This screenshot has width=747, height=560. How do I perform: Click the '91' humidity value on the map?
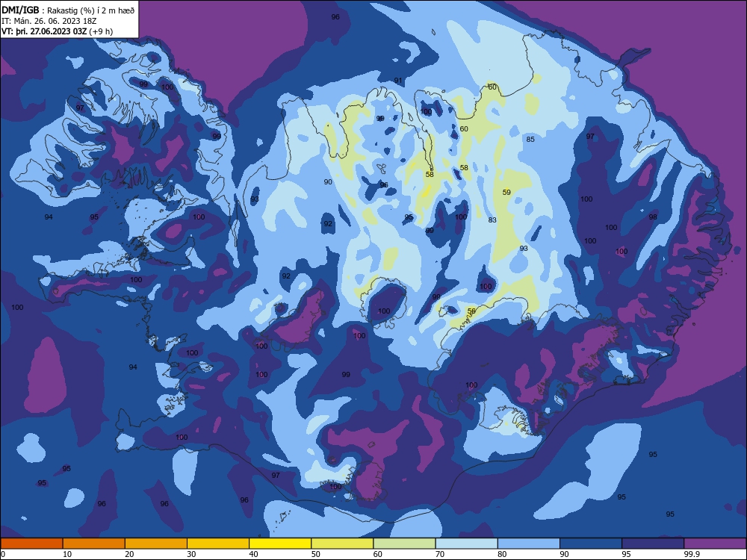[x=398, y=81]
